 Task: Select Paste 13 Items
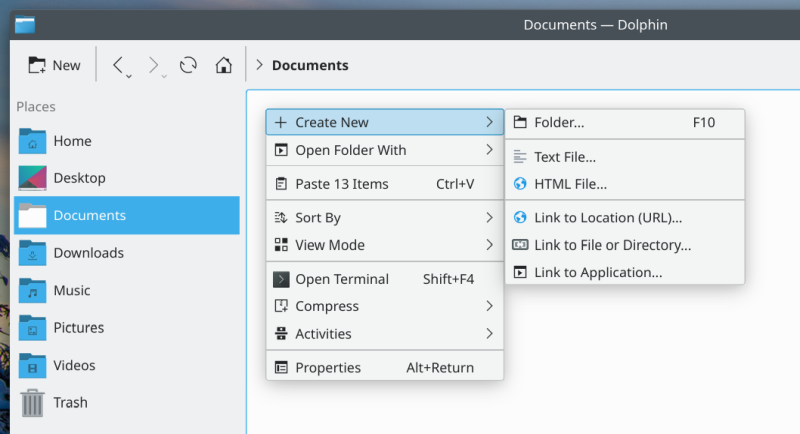341,184
